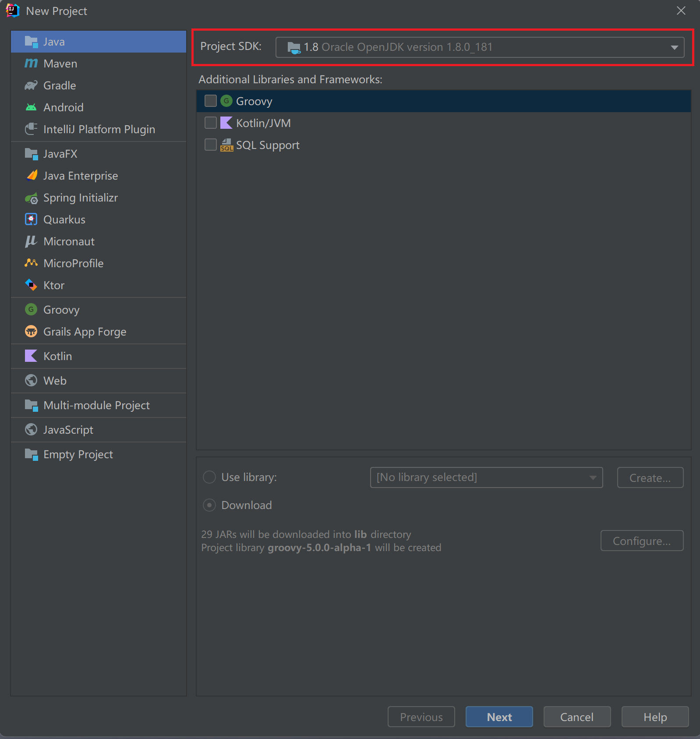Click the Cancel button
This screenshot has width=700, height=739.
(577, 717)
